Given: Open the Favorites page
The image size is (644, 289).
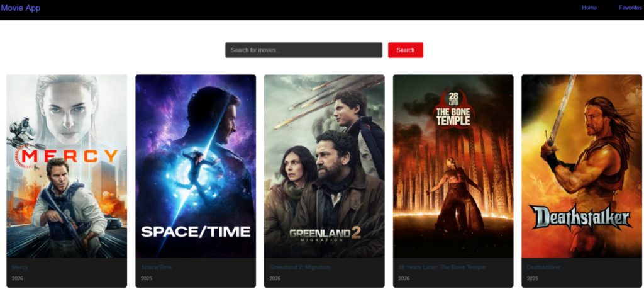Looking at the screenshot, I should click(x=630, y=8).
